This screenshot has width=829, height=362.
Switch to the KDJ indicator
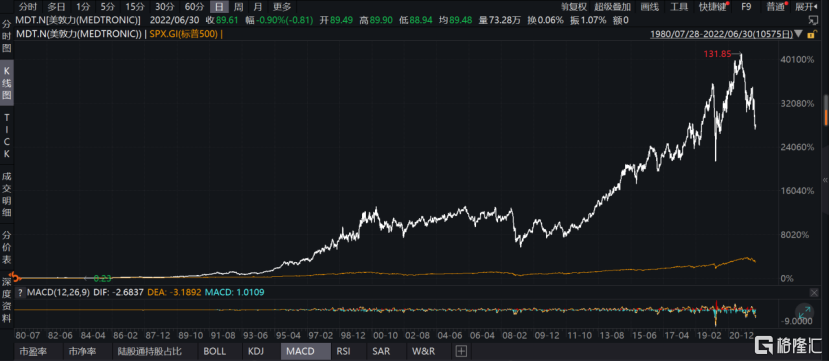tap(255, 351)
